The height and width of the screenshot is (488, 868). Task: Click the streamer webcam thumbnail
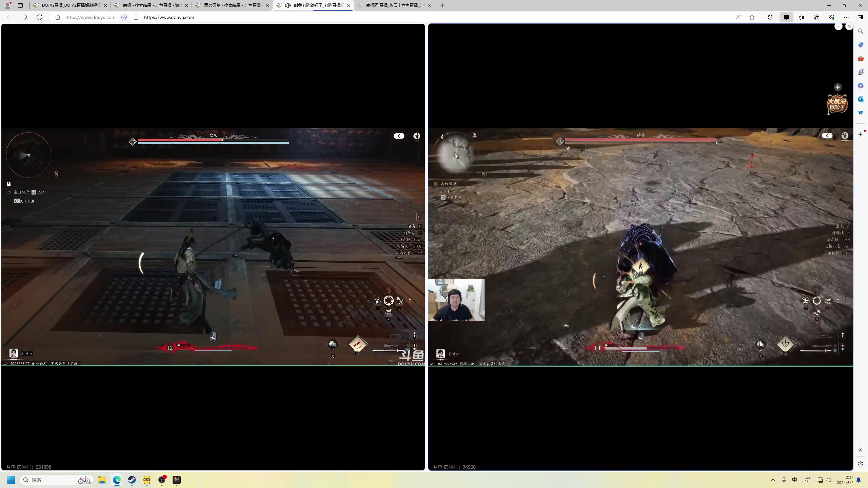[456, 300]
